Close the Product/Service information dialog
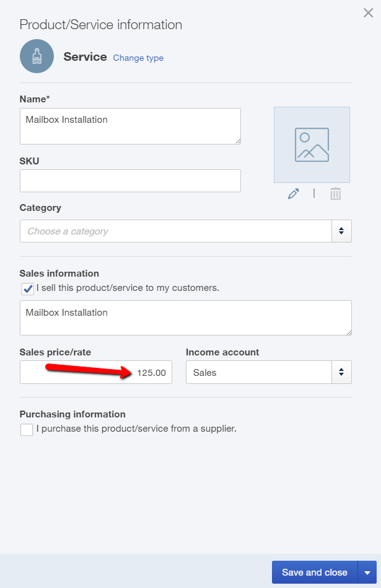 pyautogui.click(x=368, y=12)
